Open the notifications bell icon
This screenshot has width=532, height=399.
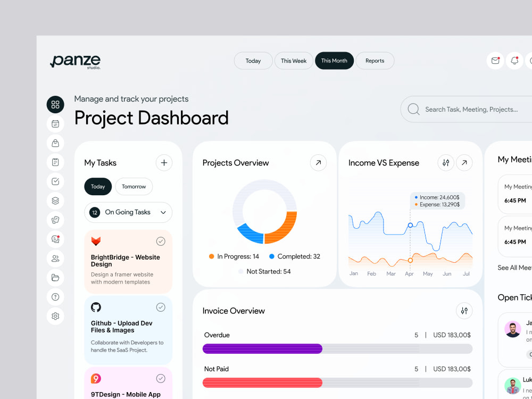click(x=514, y=61)
